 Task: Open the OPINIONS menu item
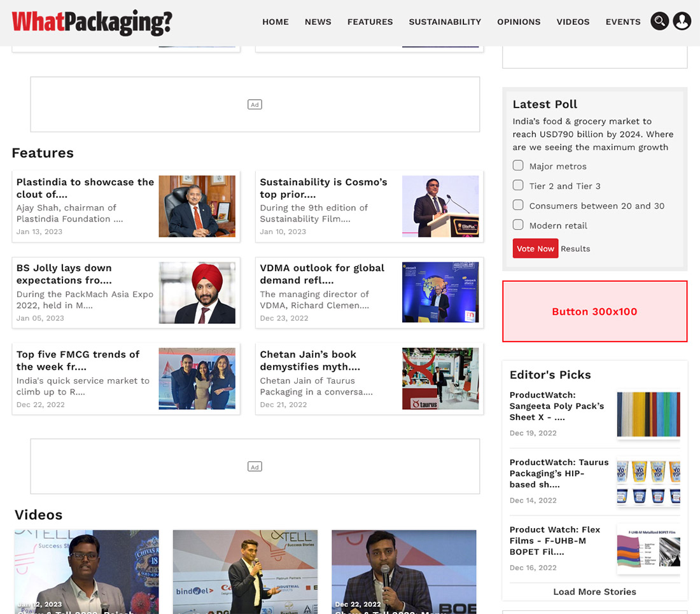point(519,22)
